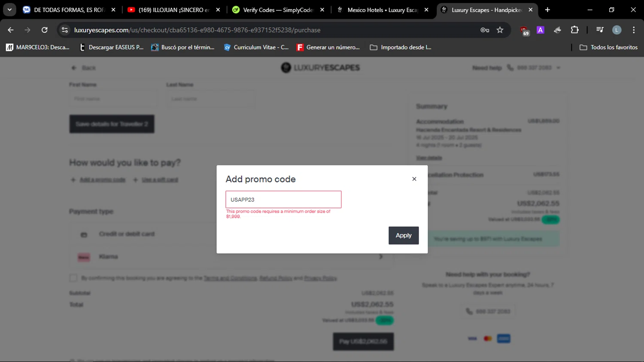This screenshot has height=362, width=644.
Task: Reload the current page
Action: [x=45, y=30]
